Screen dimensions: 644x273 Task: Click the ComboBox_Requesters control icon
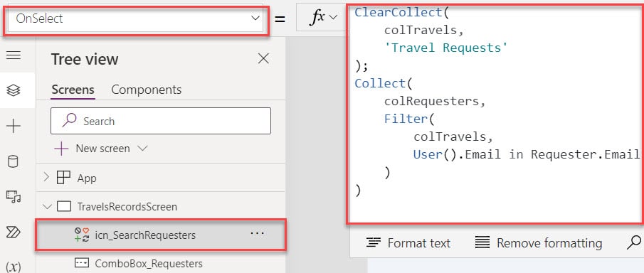[82, 263]
